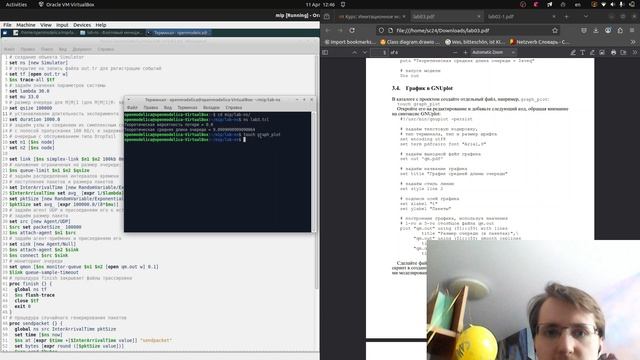
Task: Open Netzverb bookmark
Action: click(540, 42)
